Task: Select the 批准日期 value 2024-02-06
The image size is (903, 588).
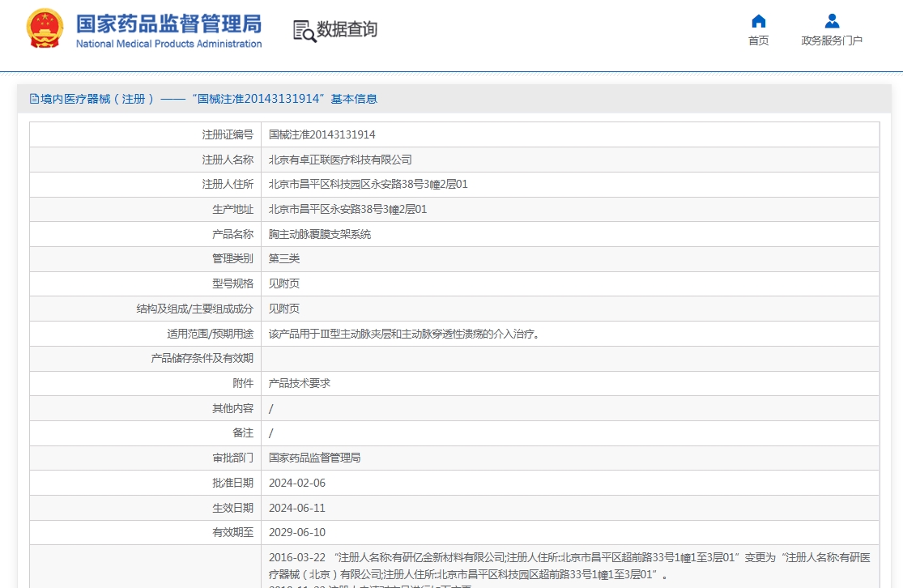Action: (297, 484)
